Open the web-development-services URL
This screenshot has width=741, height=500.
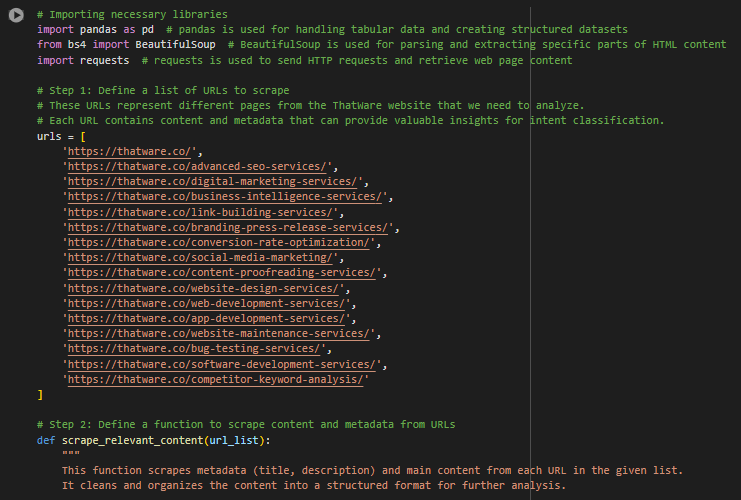click(207, 303)
